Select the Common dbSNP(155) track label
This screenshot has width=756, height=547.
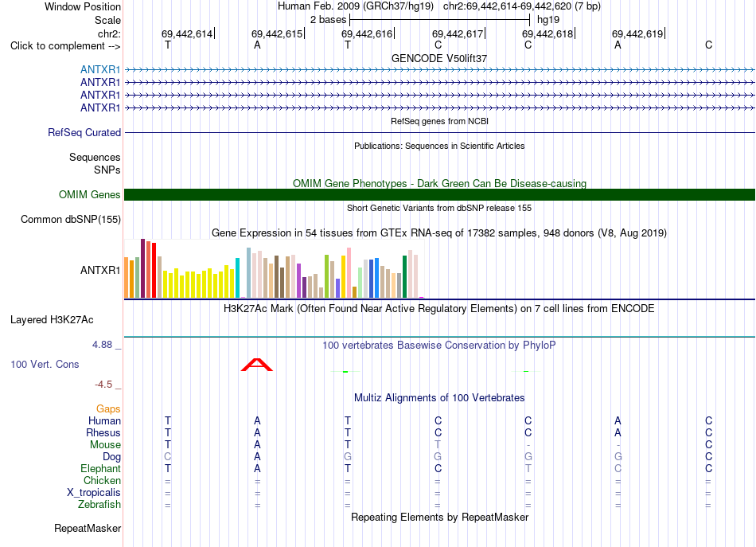pyautogui.click(x=71, y=220)
